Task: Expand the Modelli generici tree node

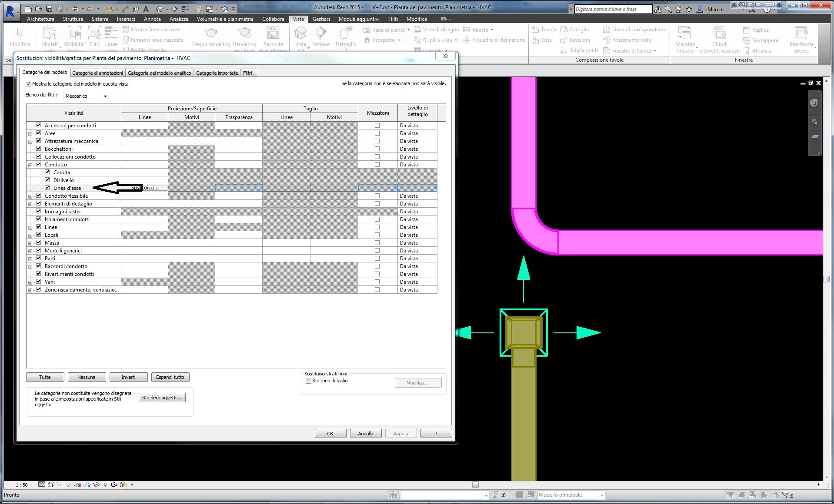Action: coord(30,251)
